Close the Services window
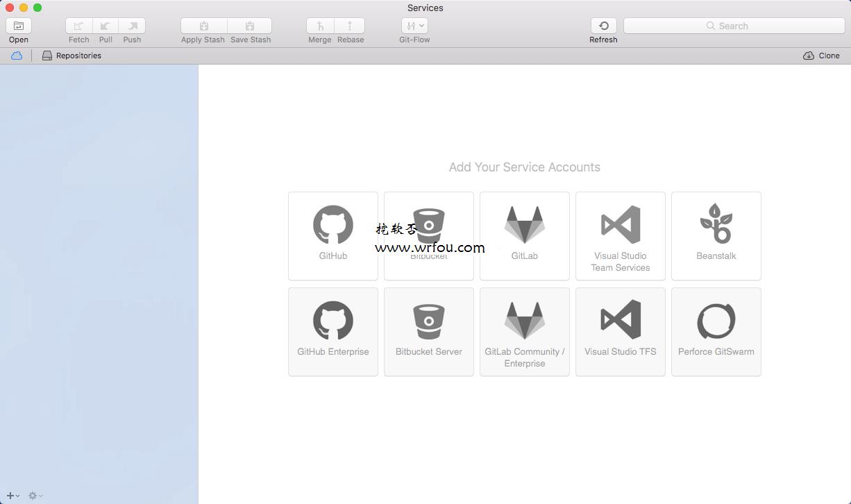Viewport: 851px width, 504px height. coord(10,8)
